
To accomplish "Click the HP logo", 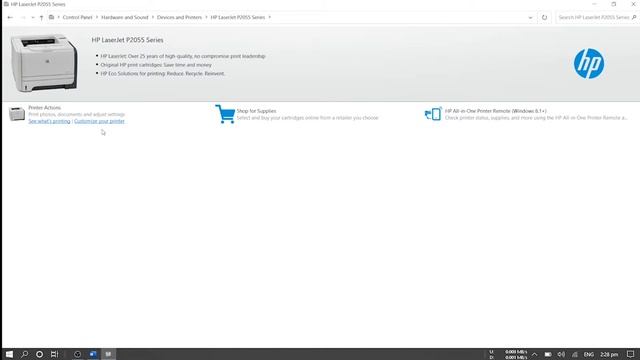I will (x=589, y=64).
